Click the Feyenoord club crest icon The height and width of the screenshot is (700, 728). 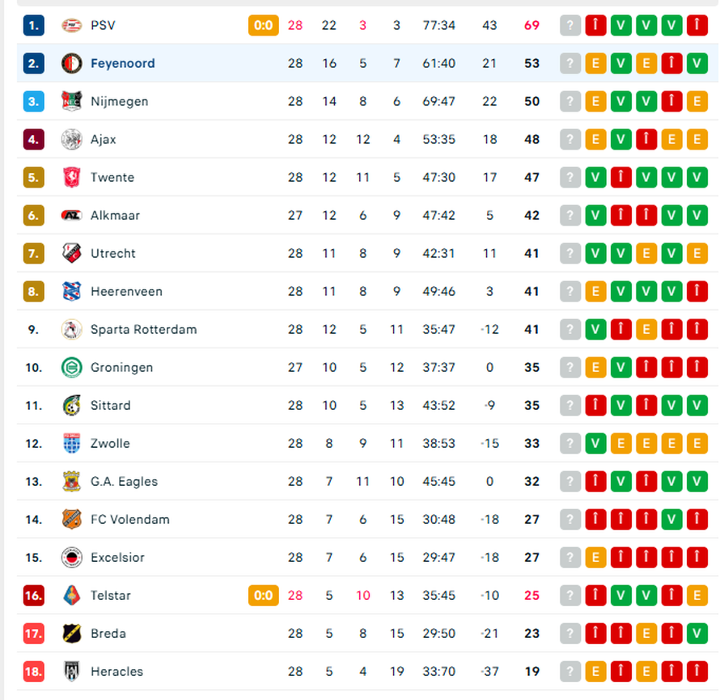72,63
